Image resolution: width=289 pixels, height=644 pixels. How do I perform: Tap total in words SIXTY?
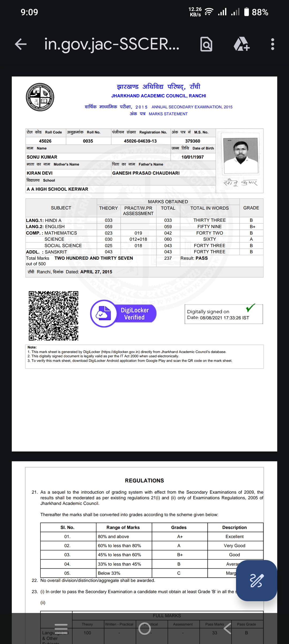pyautogui.click(x=210, y=239)
